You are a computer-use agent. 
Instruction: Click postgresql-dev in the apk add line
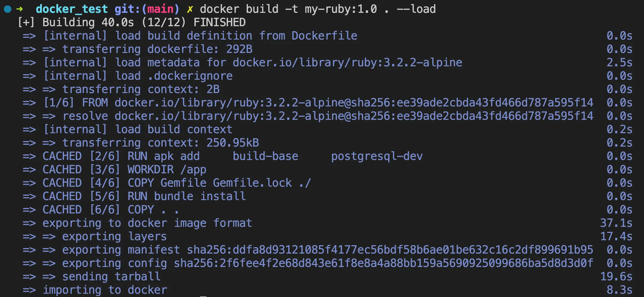(377, 156)
